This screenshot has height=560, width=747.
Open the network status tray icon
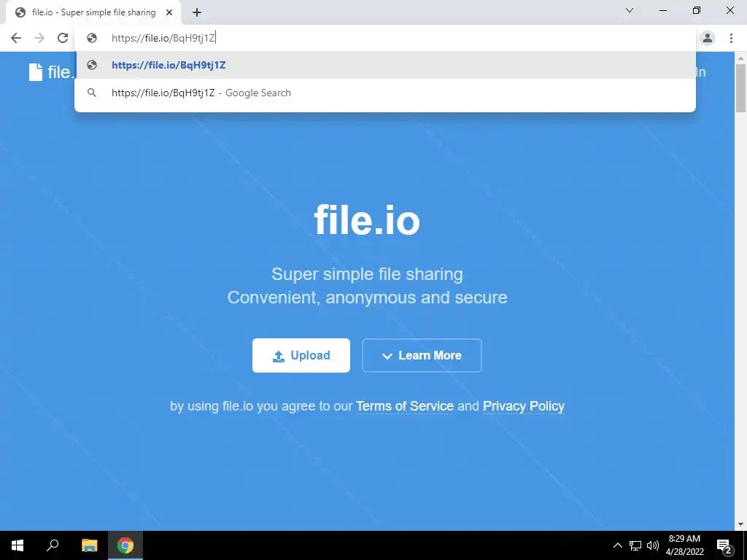pos(635,545)
